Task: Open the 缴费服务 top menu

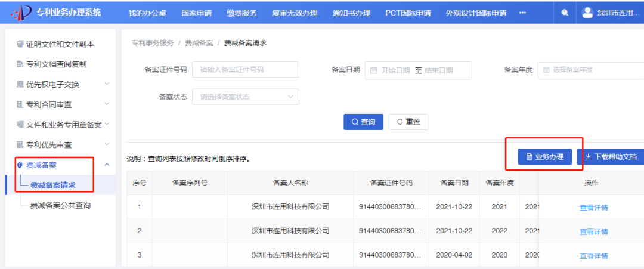Action: coord(243,13)
